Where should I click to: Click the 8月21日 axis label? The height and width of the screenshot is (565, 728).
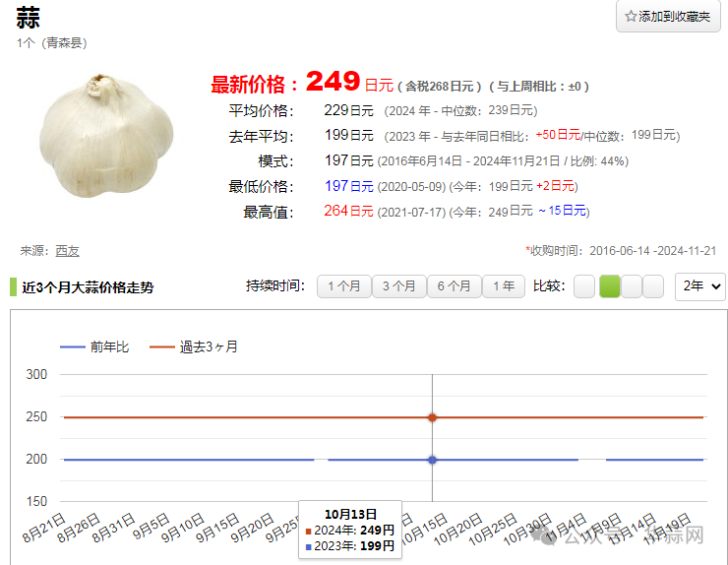pos(44,528)
